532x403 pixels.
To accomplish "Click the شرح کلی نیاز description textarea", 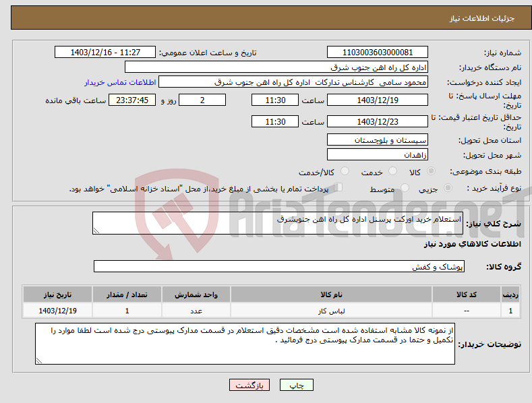I will [x=278, y=223].
